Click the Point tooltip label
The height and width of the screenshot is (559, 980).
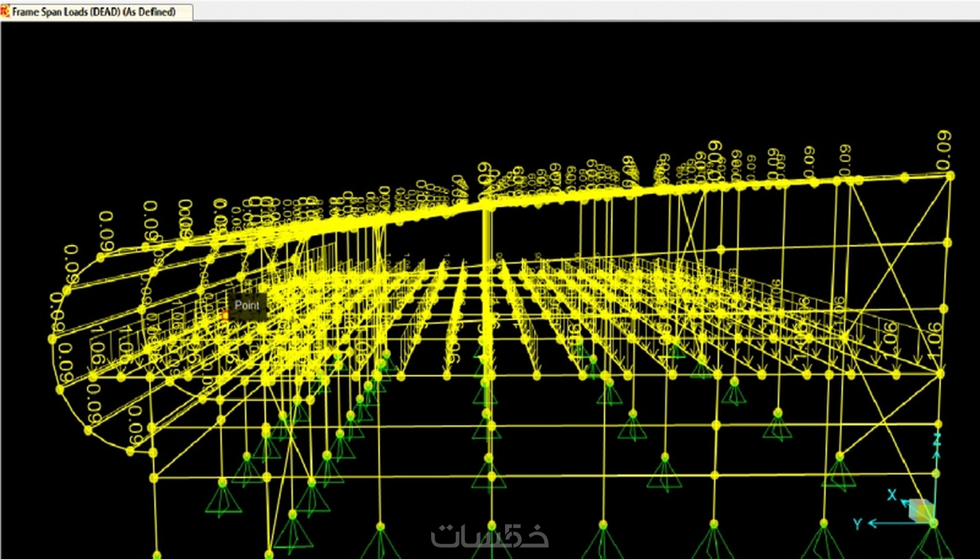247,305
